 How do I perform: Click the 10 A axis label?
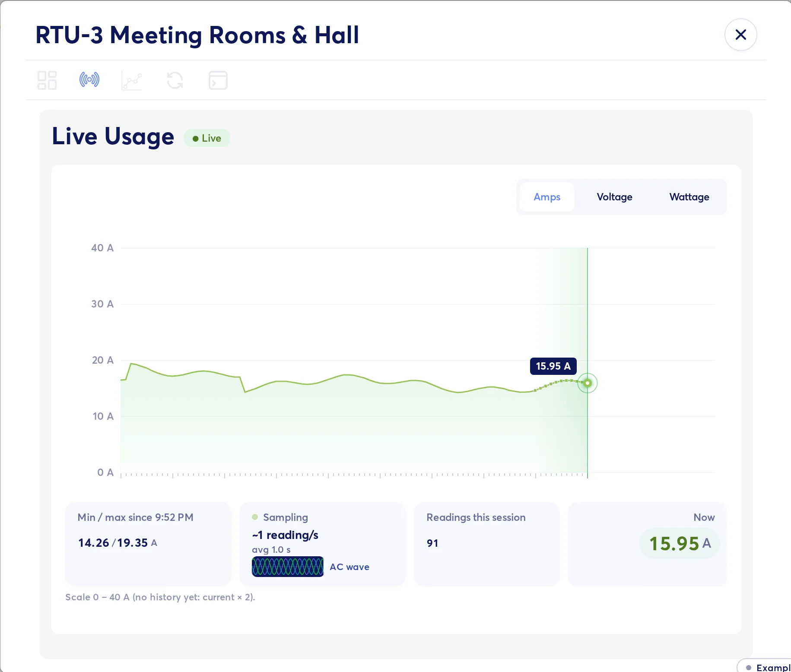point(103,416)
